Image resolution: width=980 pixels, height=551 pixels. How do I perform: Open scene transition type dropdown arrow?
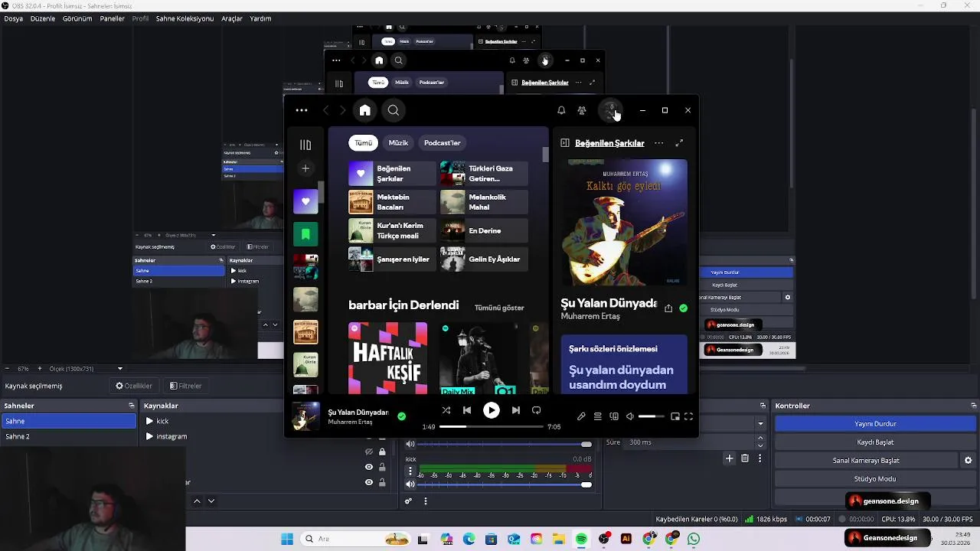[760, 424]
